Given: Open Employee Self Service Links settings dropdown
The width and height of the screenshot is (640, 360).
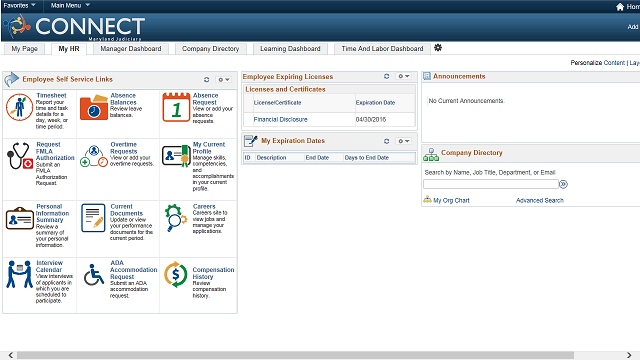Looking at the screenshot, I should pos(224,80).
